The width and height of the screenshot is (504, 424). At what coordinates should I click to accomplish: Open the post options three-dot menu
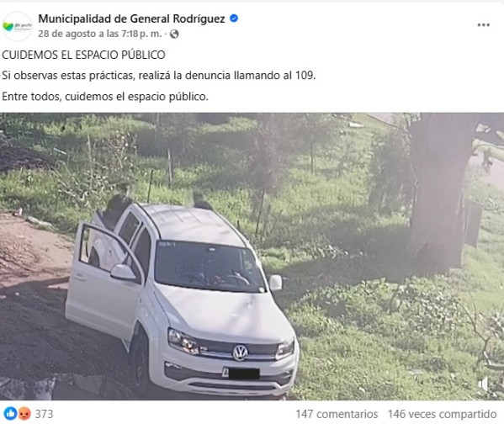[x=483, y=25]
